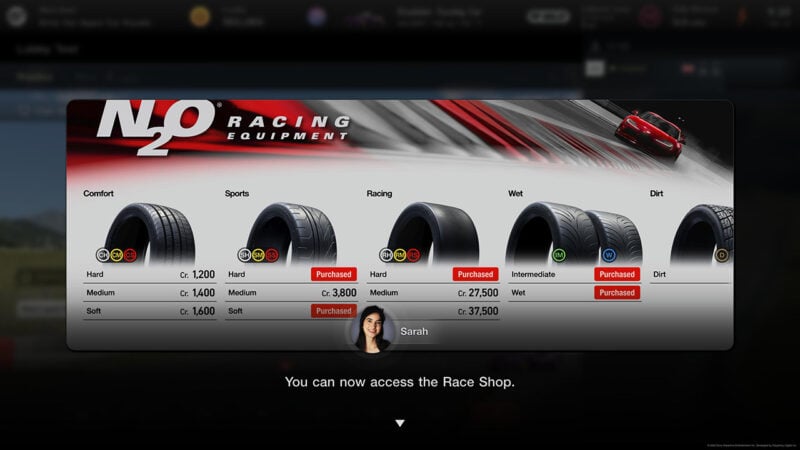Select the Dirt tire image
The height and width of the screenshot is (450, 800).
702,234
